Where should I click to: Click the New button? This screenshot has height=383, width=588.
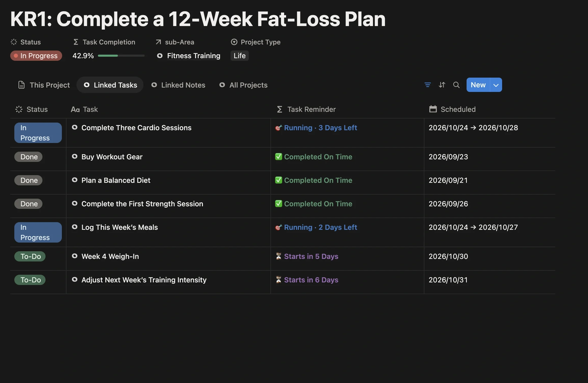478,85
